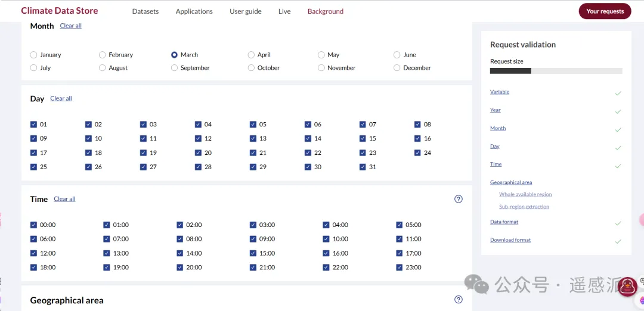Toggle day 31 checkbox

[363, 167]
